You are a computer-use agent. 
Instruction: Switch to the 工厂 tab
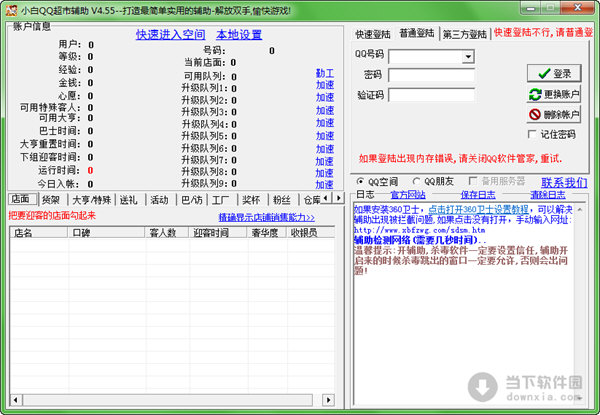(x=220, y=200)
